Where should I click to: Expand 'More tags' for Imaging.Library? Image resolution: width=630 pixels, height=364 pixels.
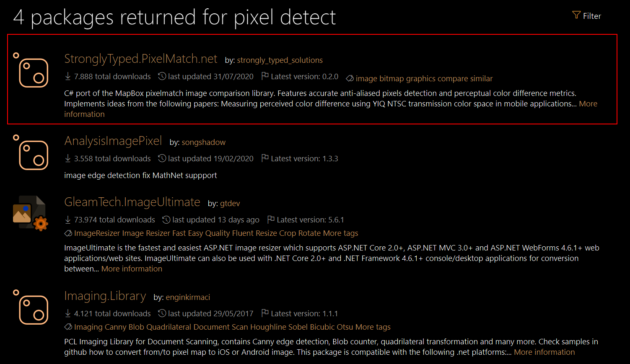373,327
